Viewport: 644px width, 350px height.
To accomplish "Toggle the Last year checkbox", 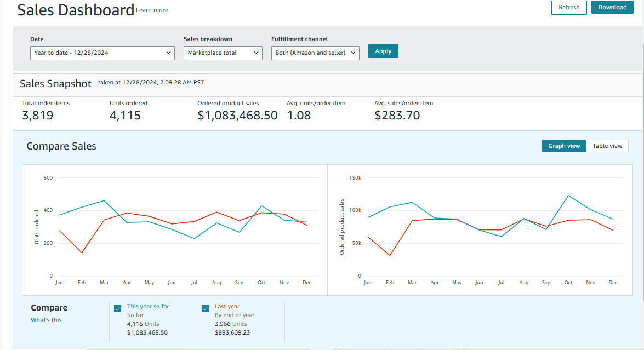I will (206, 308).
